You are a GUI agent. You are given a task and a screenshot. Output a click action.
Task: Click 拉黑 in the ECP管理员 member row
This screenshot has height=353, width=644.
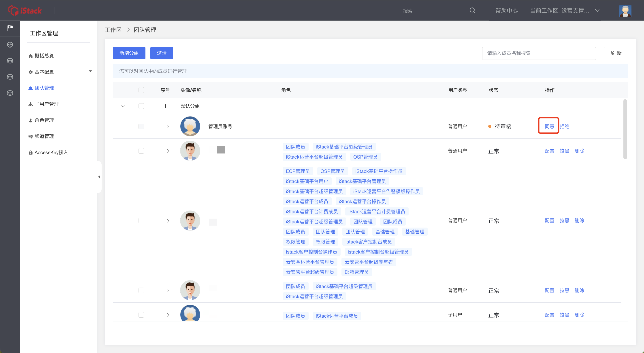565,221
